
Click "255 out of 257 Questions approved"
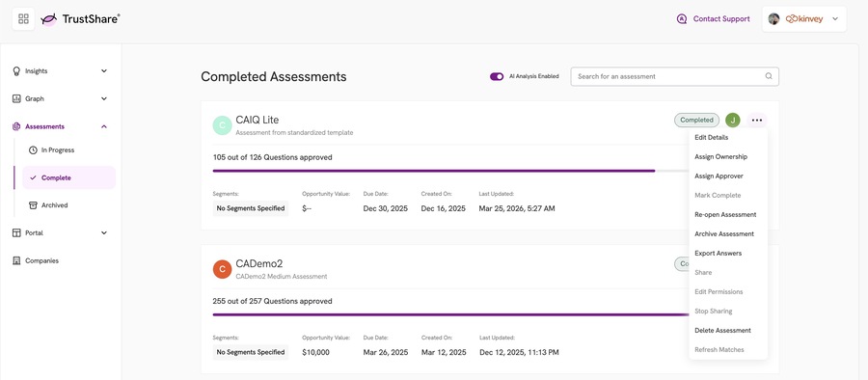(x=272, y=301)
